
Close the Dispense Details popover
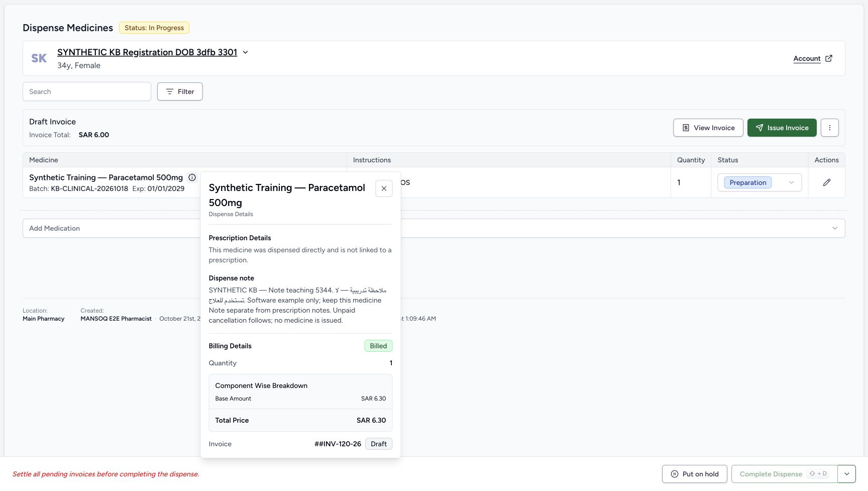pos(384,188)
